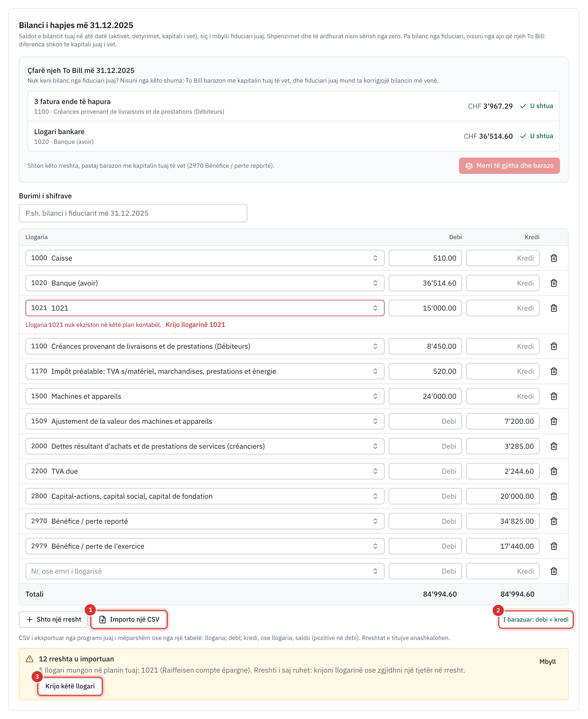This screenshot has height=719, width=588.
Task: Edit Kredi amount 7'200.00 for 1509
Action: click(x=503, y=421)
